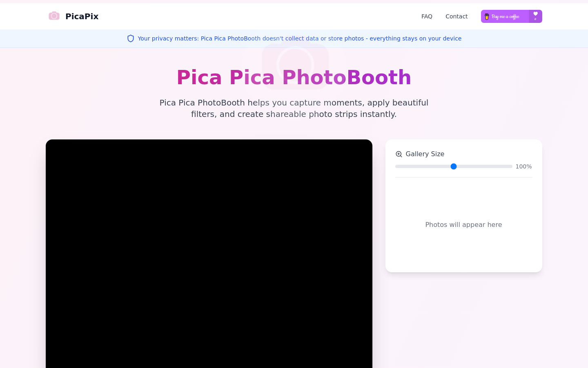Click the 100% gallery size value
The image size is (588, 368).
[x=523, y=166]
